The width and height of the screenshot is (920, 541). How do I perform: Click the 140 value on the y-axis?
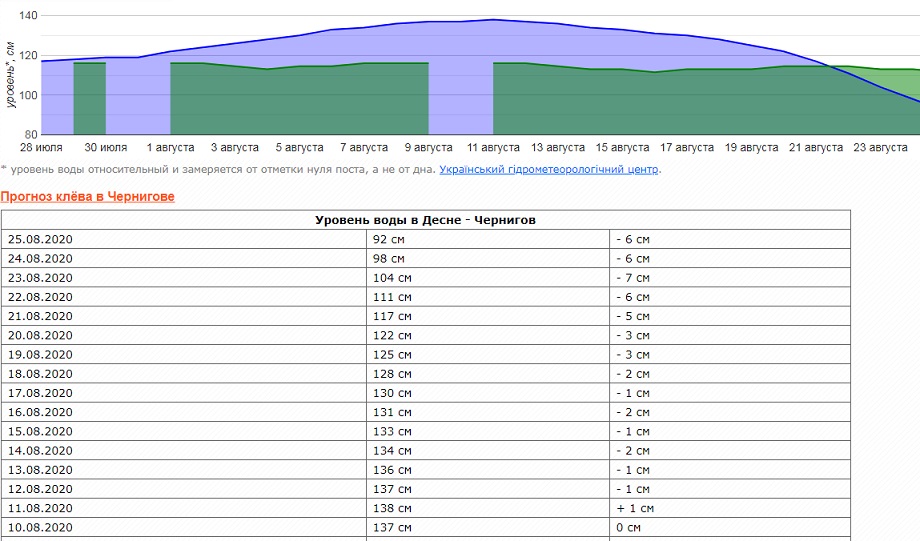(28, 16)
